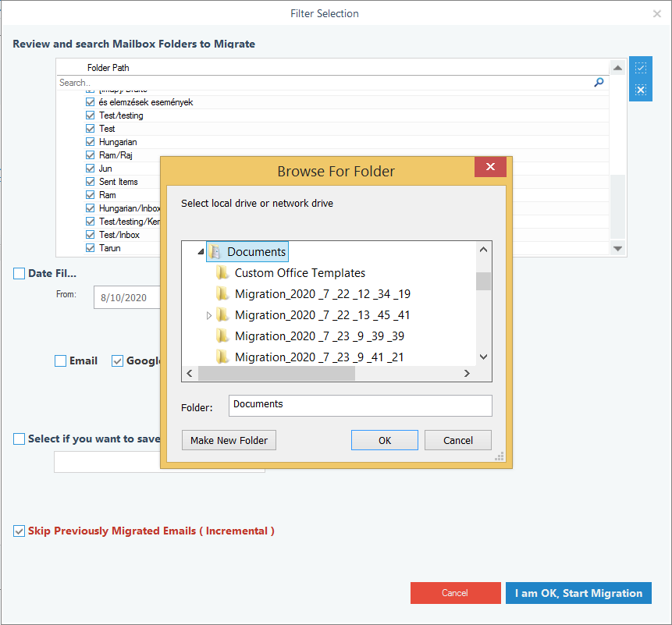Screen dimensions: 672x625
Task: Click the vertical scrollbar thumb in folder tree
Action: pyautogui.click(x=483, y=282)
